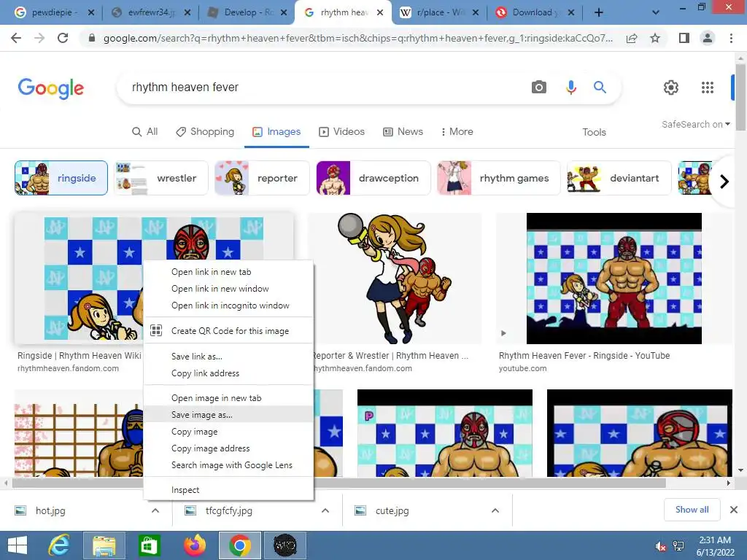The height and width of the screenshot is (560, 747).
Task: Click the horizontal scrollbar thumb
Action: pyautogui.click(x=338, y=483)
